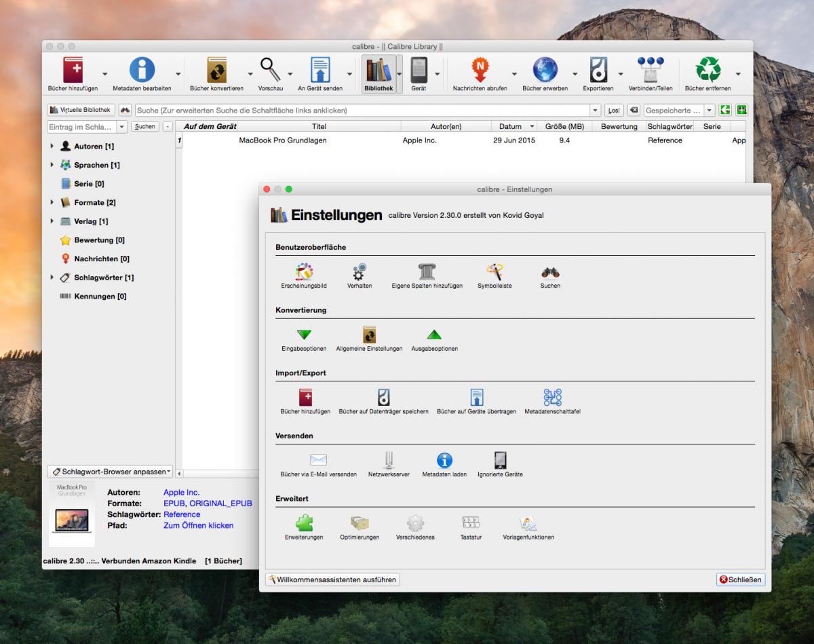
Task: Open Optimierungen under Erweitert
Action: tap(360, 523)
